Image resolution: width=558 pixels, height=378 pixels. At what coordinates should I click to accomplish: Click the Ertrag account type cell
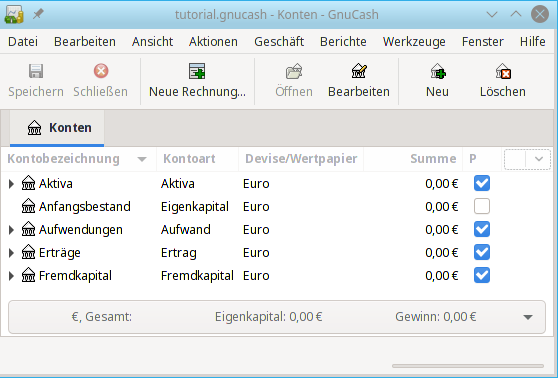179,253
